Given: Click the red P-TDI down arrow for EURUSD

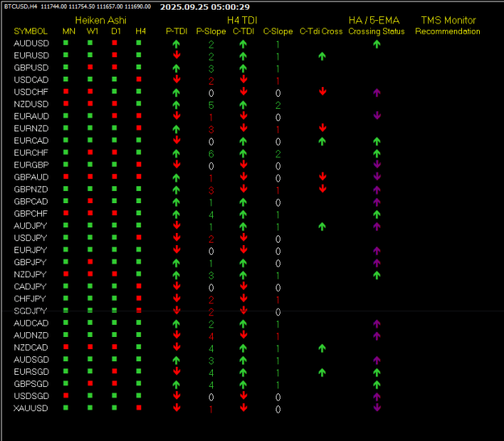Looking at the screenshot, I should click(177, 56).
